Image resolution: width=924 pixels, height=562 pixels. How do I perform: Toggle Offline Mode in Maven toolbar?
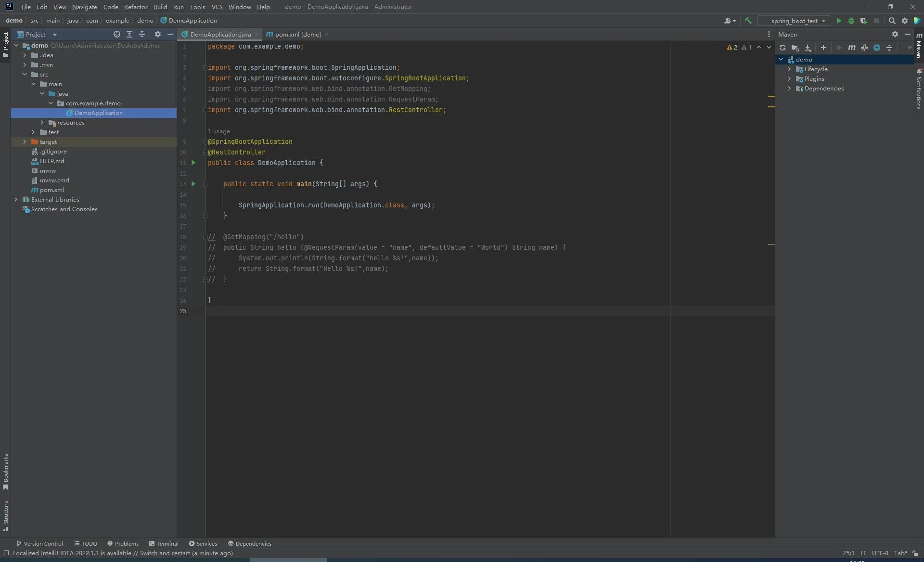tap(864, 48)
